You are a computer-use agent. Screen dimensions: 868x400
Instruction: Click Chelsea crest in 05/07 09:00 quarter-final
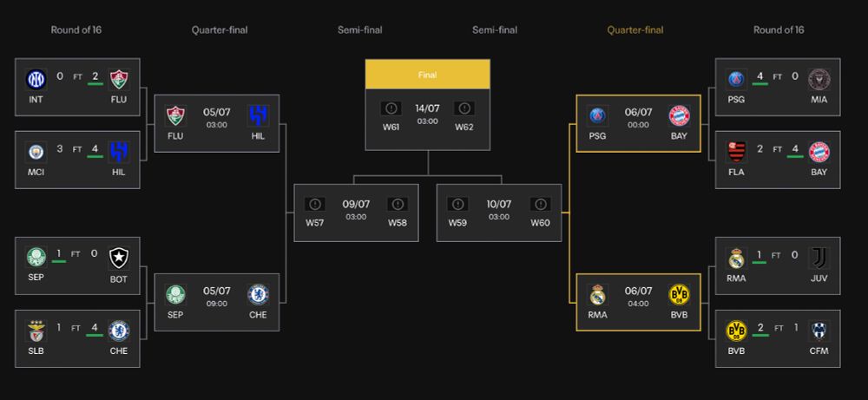[258, 295]
